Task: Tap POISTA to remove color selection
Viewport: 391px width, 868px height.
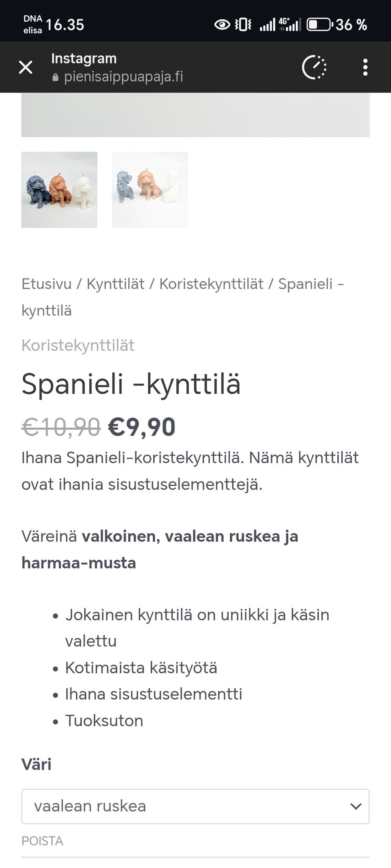Action: point(42,840)
